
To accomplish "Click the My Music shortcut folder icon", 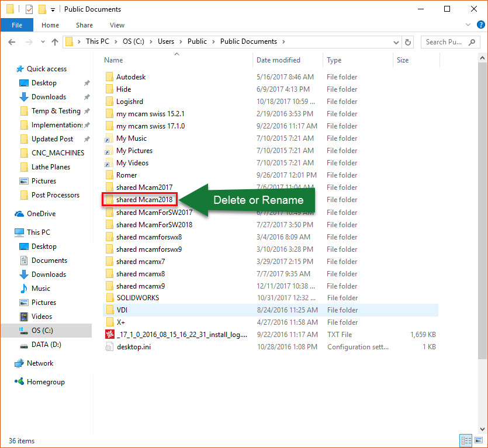I will pyautogui.click(x=109, y=138).
